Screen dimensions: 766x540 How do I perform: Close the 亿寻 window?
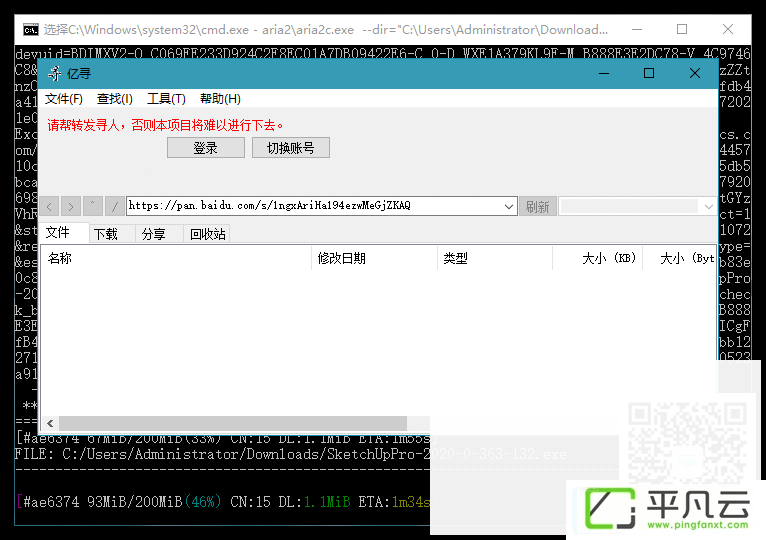(695, 74)
